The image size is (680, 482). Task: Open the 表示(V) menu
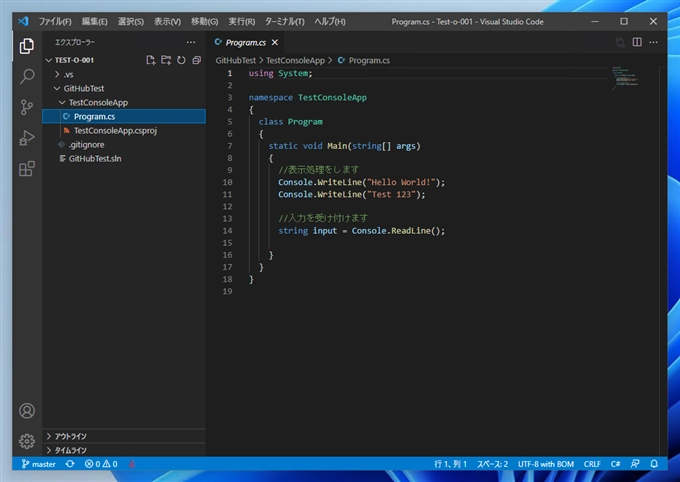(x=167, y=21)
